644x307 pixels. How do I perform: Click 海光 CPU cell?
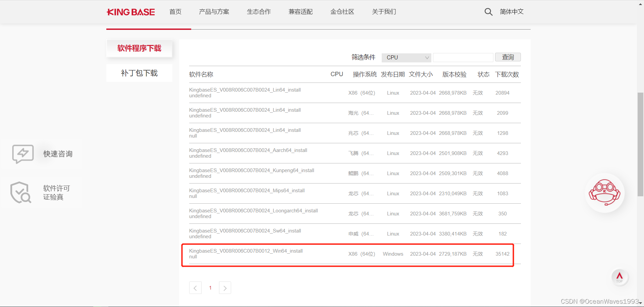pos(361,113)
